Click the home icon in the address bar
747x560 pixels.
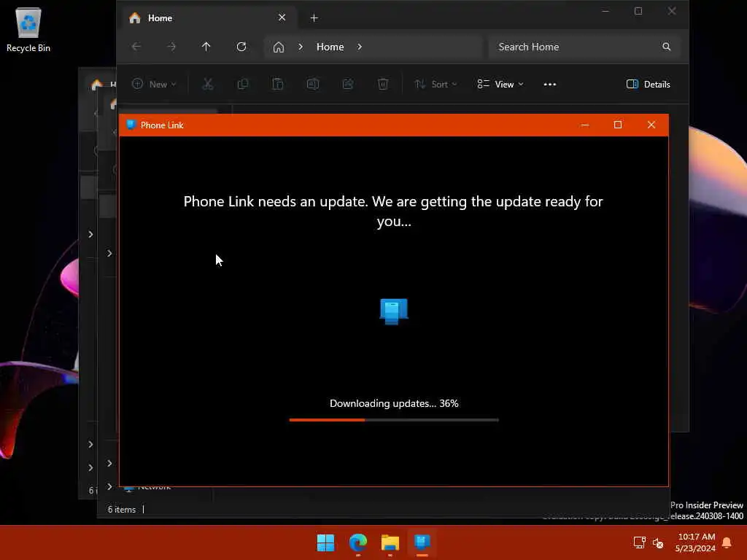point(278,47)
